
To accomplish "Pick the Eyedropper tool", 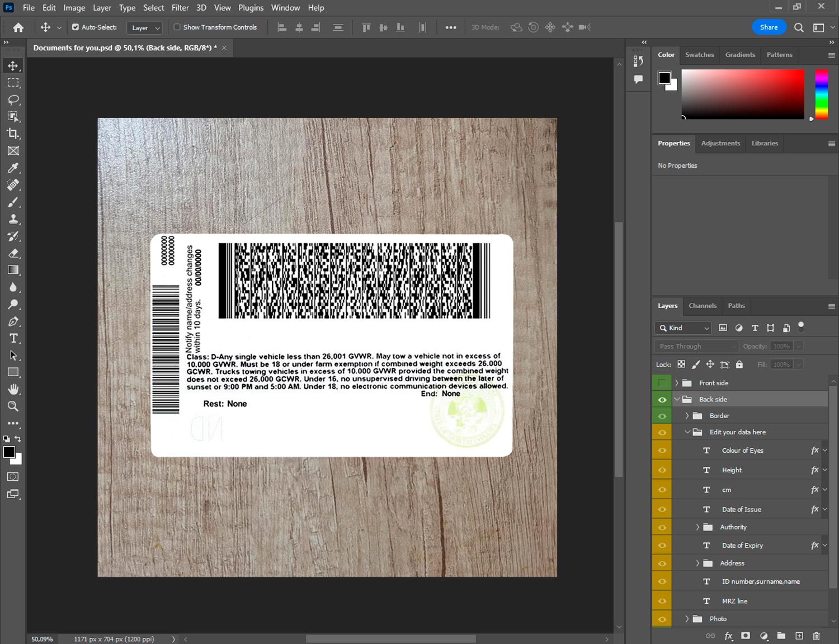I will click(13, 168).
